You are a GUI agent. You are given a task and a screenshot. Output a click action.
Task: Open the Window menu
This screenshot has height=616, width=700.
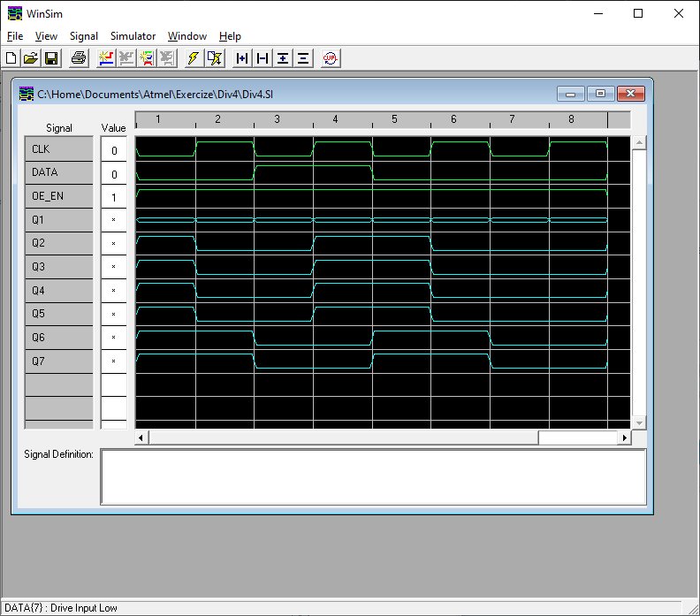pyautogui.click(x=186, y=36)
